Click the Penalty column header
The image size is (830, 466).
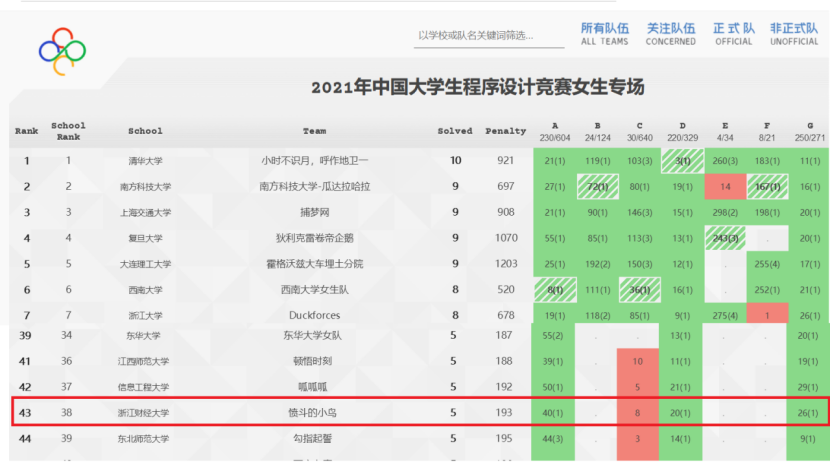pos(505,131)
